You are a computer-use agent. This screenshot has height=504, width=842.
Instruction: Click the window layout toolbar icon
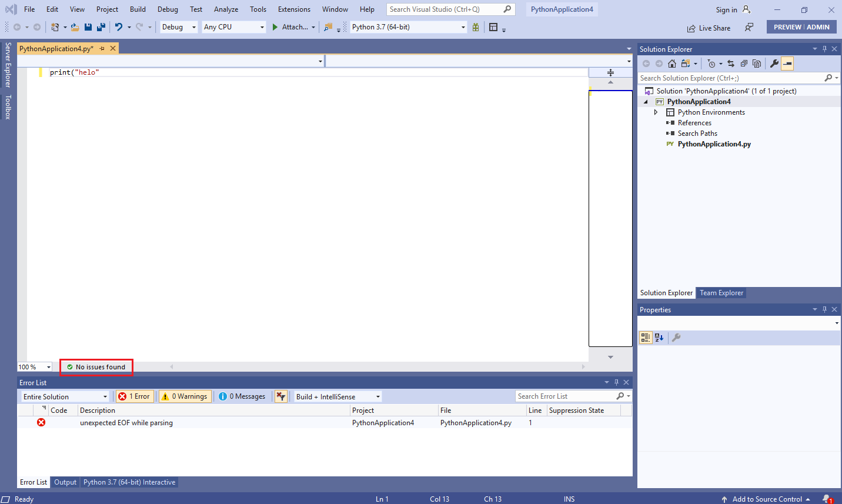click(x=493, y=27)
